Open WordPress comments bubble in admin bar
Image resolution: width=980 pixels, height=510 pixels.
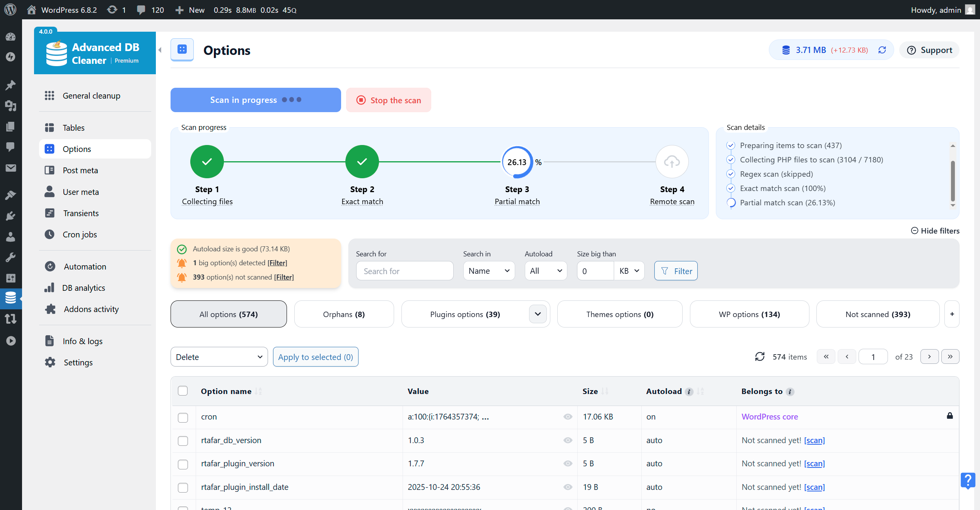tap(141, 10)
